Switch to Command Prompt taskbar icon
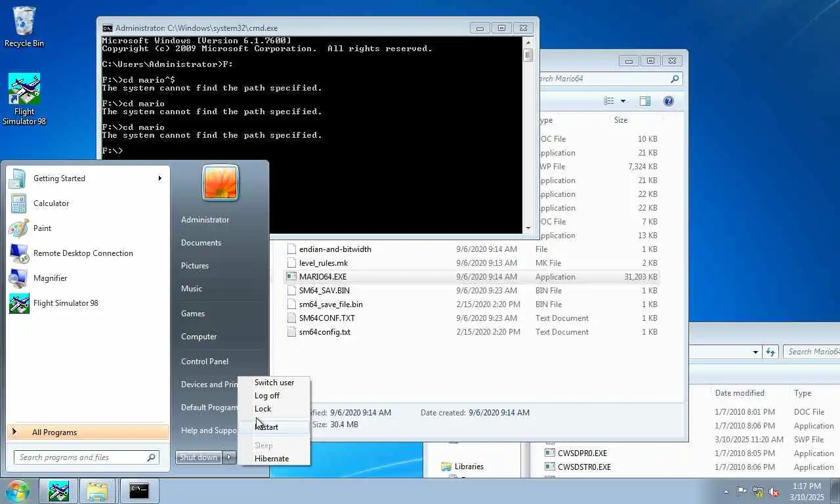This screenshot has height=504, width=840. [138, 491]
